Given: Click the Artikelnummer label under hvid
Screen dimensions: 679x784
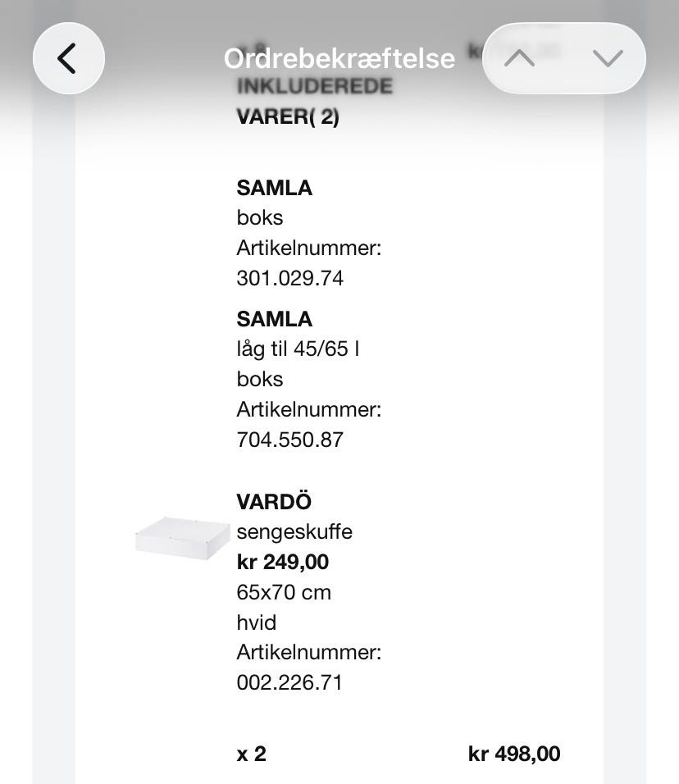Looking at the screenshot, I should (309, 652).
